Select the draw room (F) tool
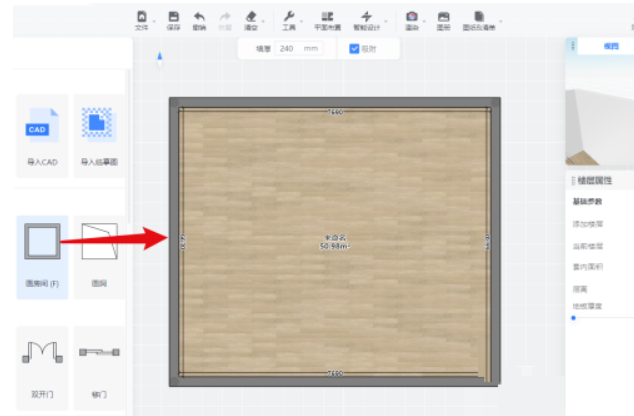This screenshot has width=634, height=416. pyautogui.click(x=42, y=257)
